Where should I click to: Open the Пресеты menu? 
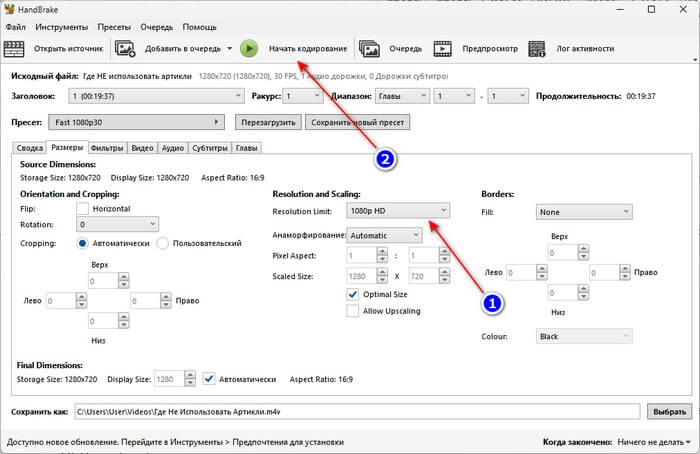coord(114,27)
